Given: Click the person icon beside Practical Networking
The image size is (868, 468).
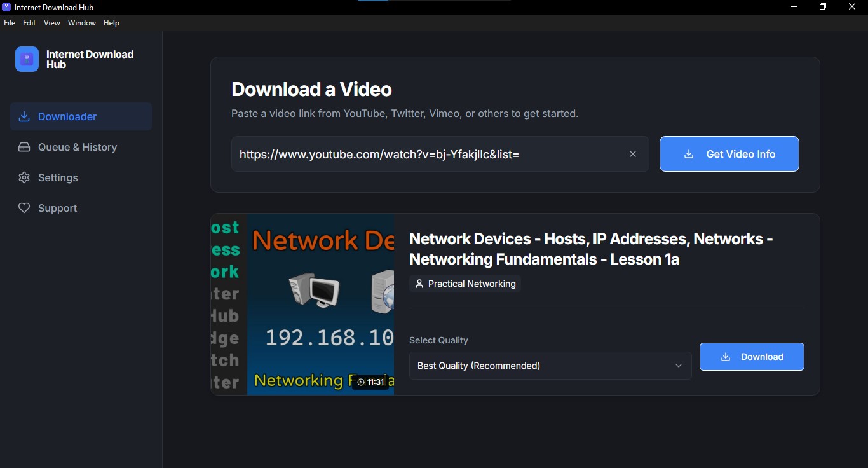Looking at the screenshot, I should point(419,284).
